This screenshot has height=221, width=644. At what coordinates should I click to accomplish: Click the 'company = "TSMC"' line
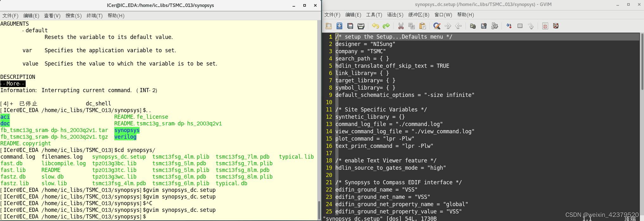pyautogui.click(x=361, y=51)
